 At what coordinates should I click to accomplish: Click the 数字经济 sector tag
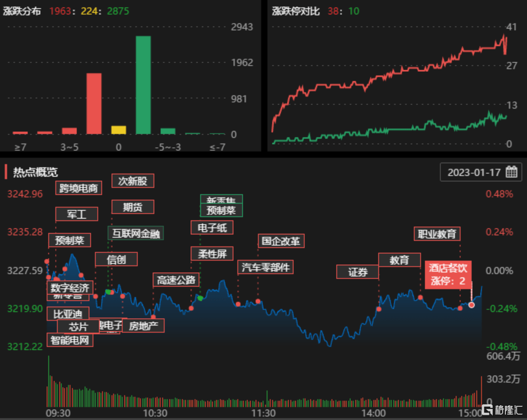[70, 288]
